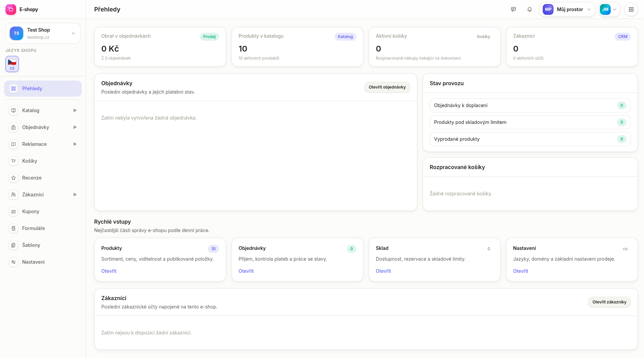The width and height of the screenshot is (644, 358).
Task: Click the "10 aktivních produktů" text
Action: (x=259, y=58)
